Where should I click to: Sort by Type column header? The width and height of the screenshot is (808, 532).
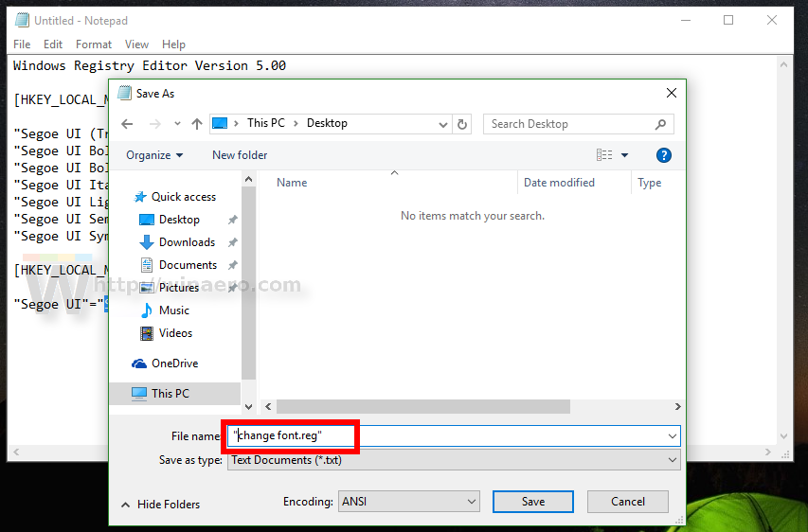(649, 183)
